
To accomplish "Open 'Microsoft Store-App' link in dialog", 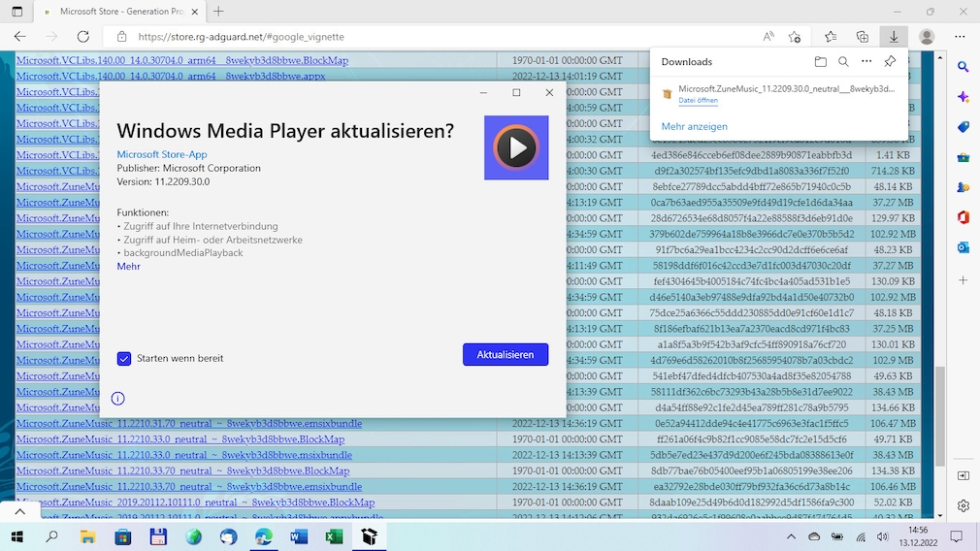I will (162, 154).
